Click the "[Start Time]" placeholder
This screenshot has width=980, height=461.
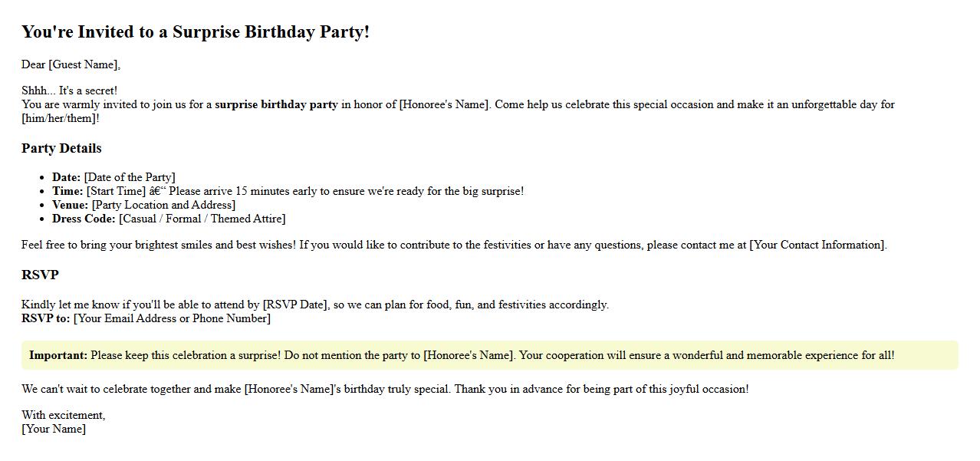(116, 191)
